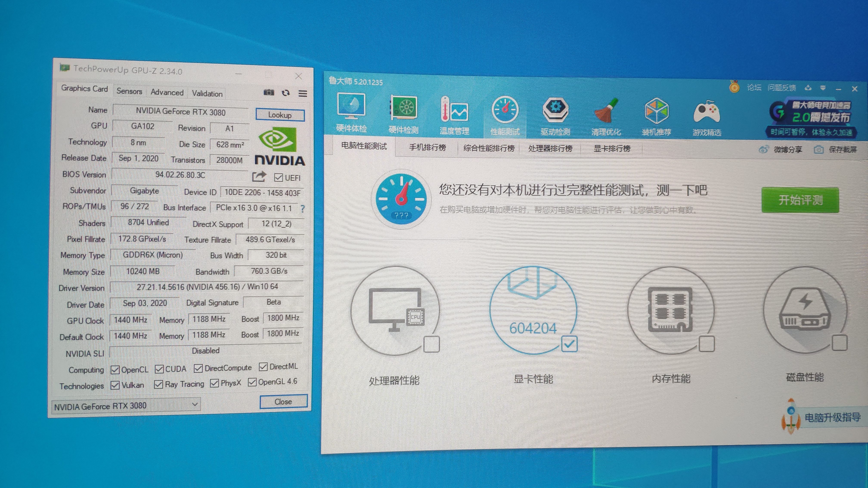Screen dimensions: 868x488
Task: Toggle the OpenGL 4.6 checkbox
Action: point(252,382)
